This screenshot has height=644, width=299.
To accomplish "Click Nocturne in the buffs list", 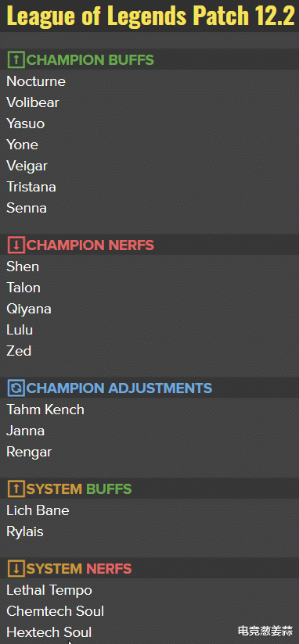I will (x=36, y=81).
